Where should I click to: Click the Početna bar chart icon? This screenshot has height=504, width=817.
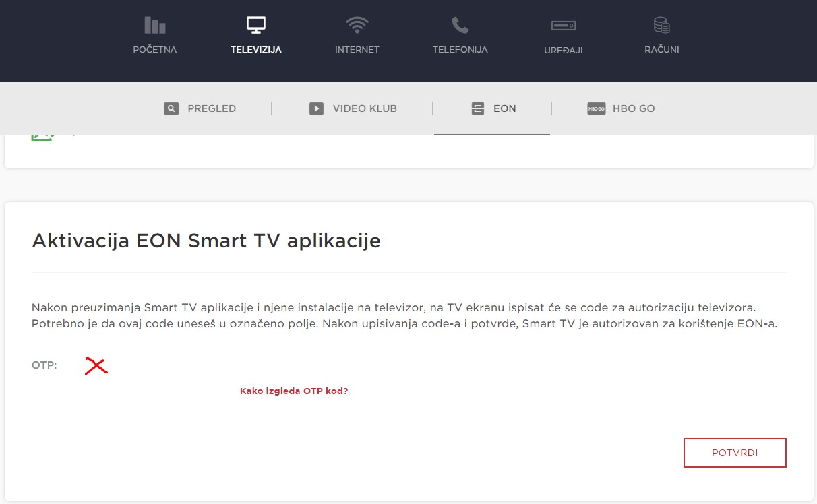pyautogui.click(x=155, y=26)
